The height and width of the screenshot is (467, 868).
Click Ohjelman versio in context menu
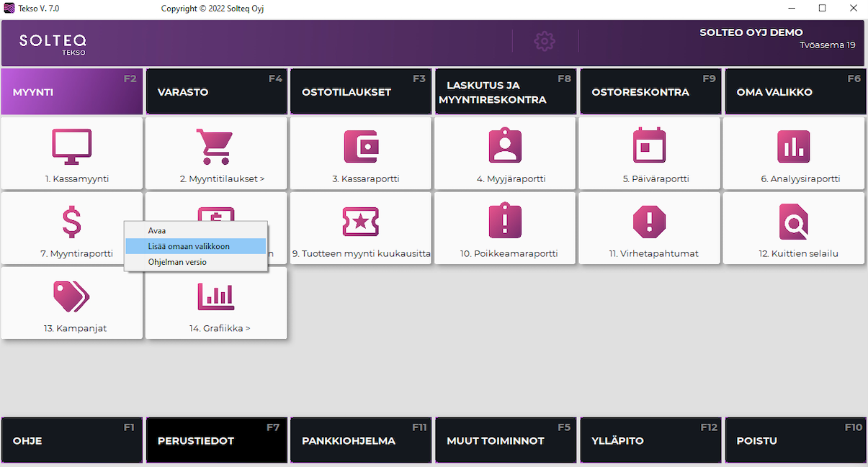[177, 262]
